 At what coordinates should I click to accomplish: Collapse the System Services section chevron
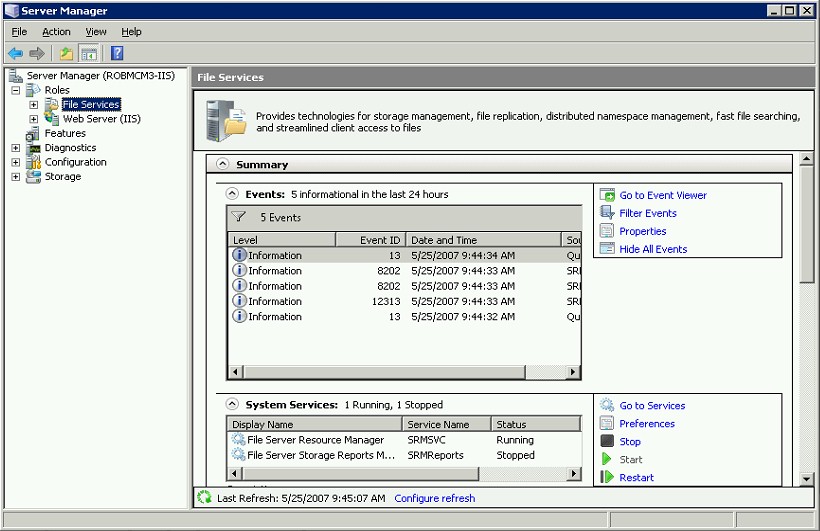pos(232,404)
